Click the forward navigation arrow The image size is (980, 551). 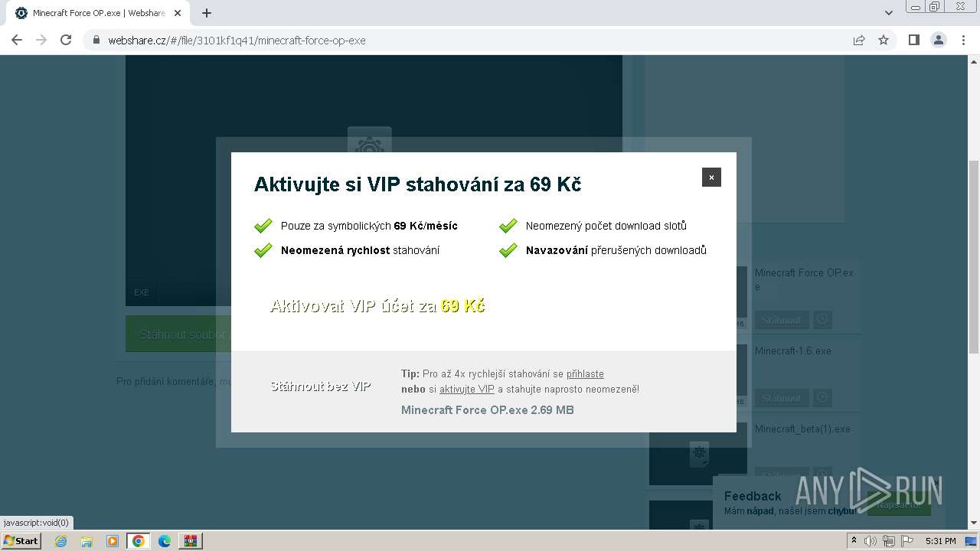[41, 40]
